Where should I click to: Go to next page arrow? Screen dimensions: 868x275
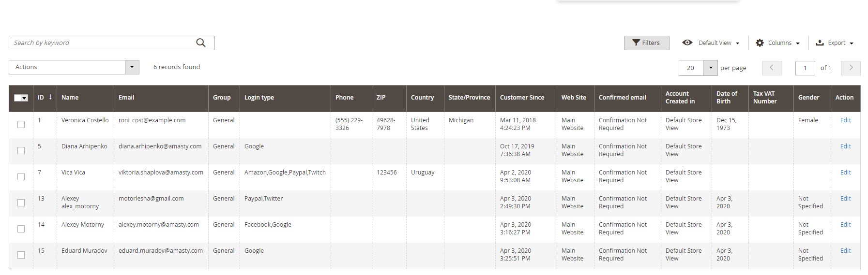[851, 68]
